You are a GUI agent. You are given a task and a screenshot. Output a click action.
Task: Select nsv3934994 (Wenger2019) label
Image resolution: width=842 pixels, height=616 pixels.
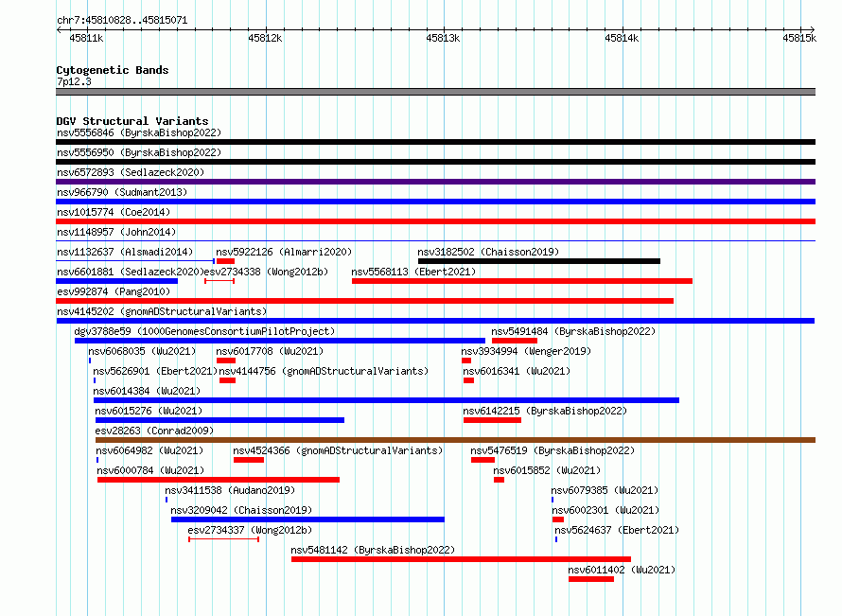tap(526, 351)
